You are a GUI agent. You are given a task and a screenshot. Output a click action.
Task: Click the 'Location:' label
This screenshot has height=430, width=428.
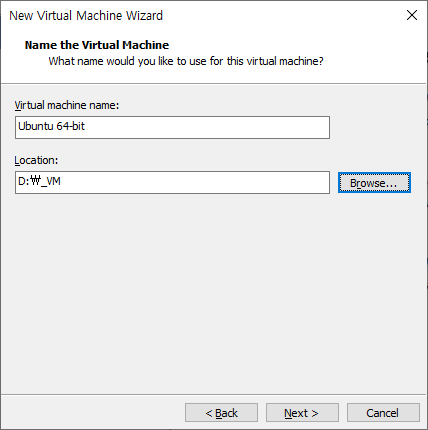[x=36, y=160]
